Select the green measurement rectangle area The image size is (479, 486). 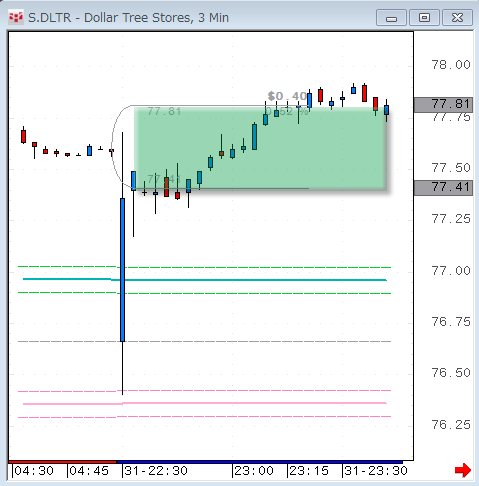pyautogui.click(x=260, y=148)
